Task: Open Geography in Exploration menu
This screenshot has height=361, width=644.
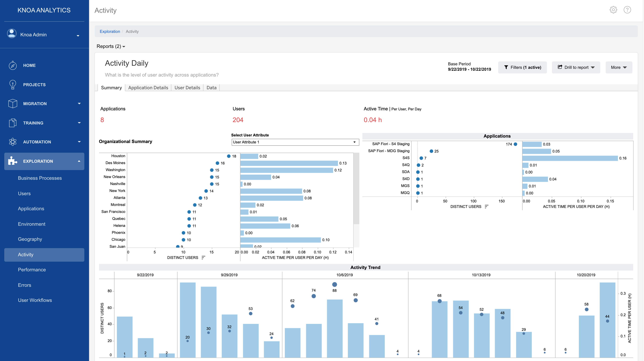Action: click(30, 239)
